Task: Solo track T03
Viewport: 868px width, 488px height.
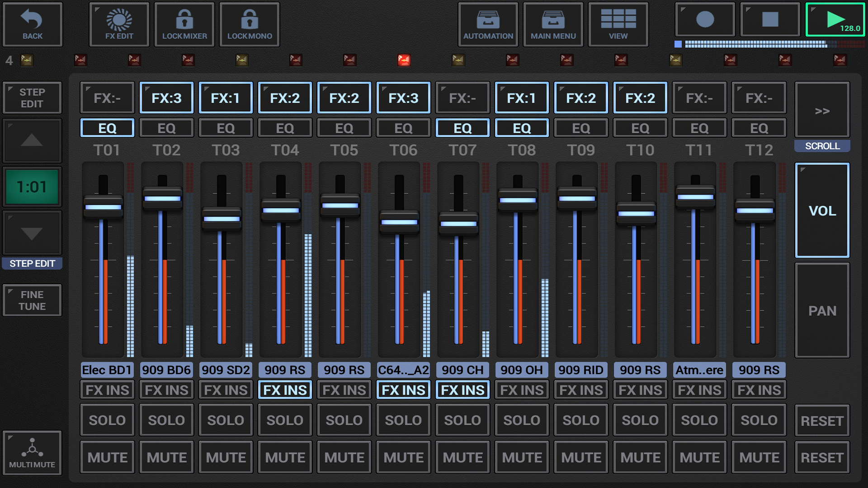Action: [226, 420]
